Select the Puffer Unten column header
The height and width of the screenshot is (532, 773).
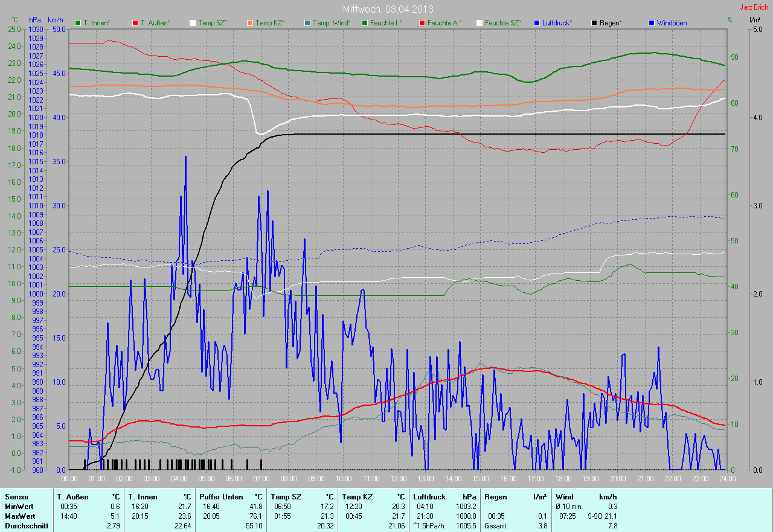(x=221, y=496)
